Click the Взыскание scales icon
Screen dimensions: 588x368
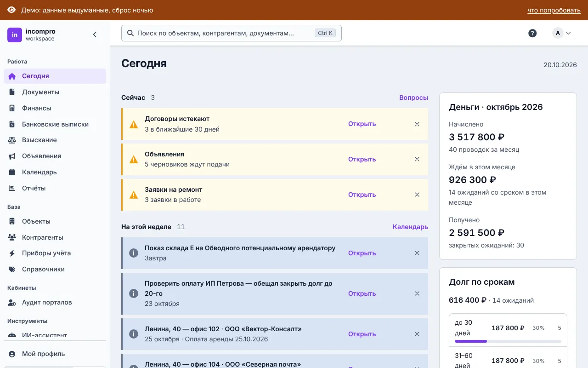click(x=12, y=140)
